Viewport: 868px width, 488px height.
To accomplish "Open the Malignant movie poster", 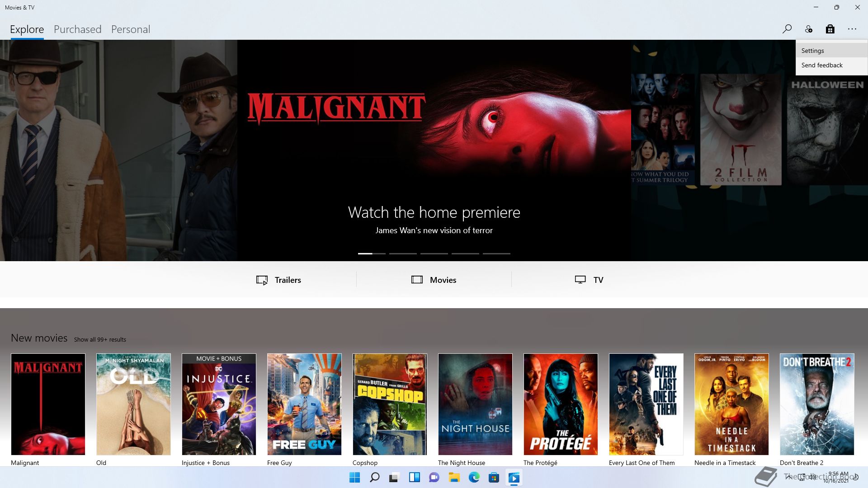I will (x=48, y=404).
